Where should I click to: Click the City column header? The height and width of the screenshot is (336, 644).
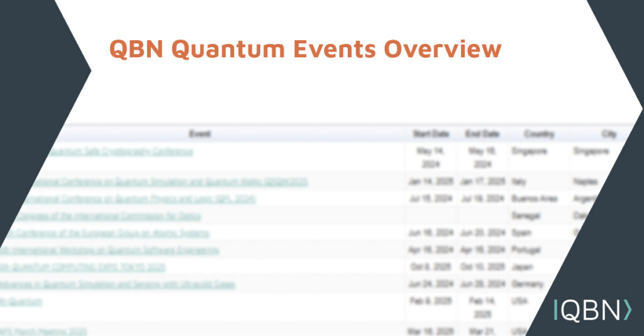coord(609,134)
